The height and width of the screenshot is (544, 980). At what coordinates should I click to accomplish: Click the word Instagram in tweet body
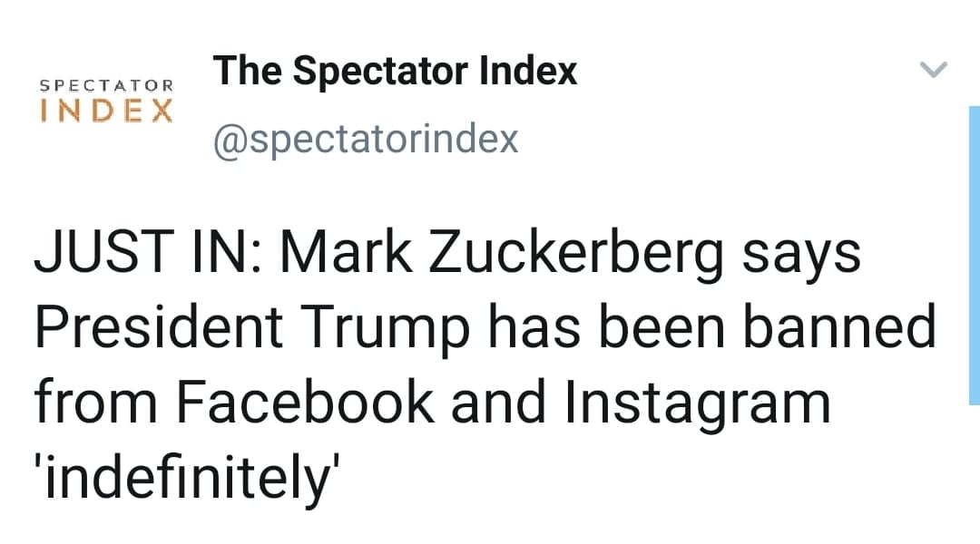coord(698,404)
